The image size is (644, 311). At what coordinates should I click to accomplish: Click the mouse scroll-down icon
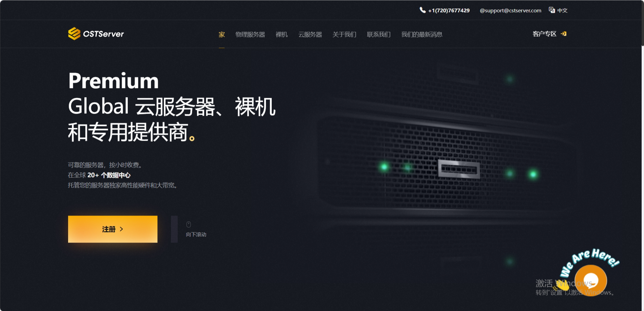pos(189,225)
